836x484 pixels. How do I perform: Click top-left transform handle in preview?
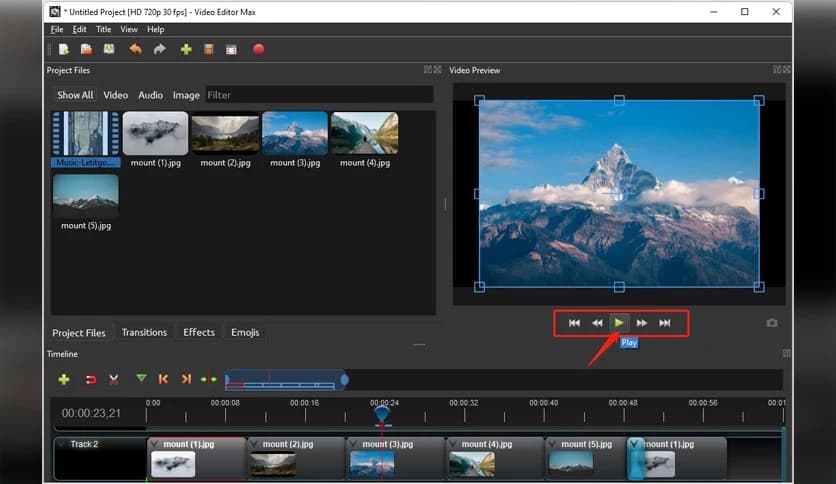click(479, 100)
